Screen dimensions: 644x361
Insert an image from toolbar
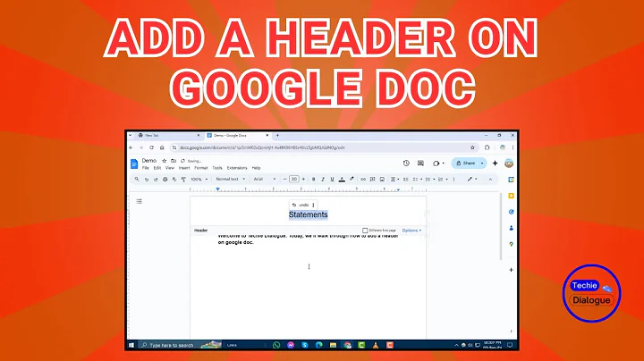[x=382, y=180]
